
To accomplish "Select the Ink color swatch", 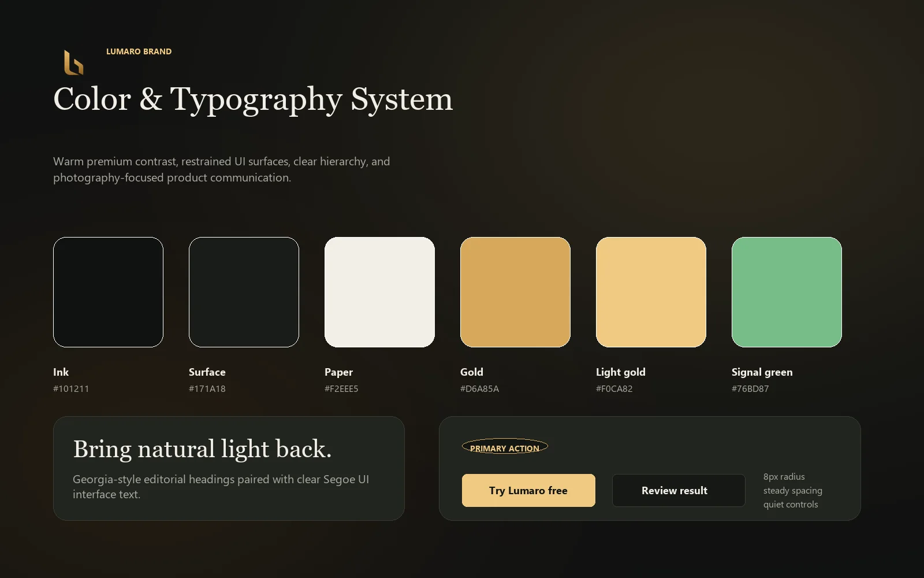I will 108,292.
